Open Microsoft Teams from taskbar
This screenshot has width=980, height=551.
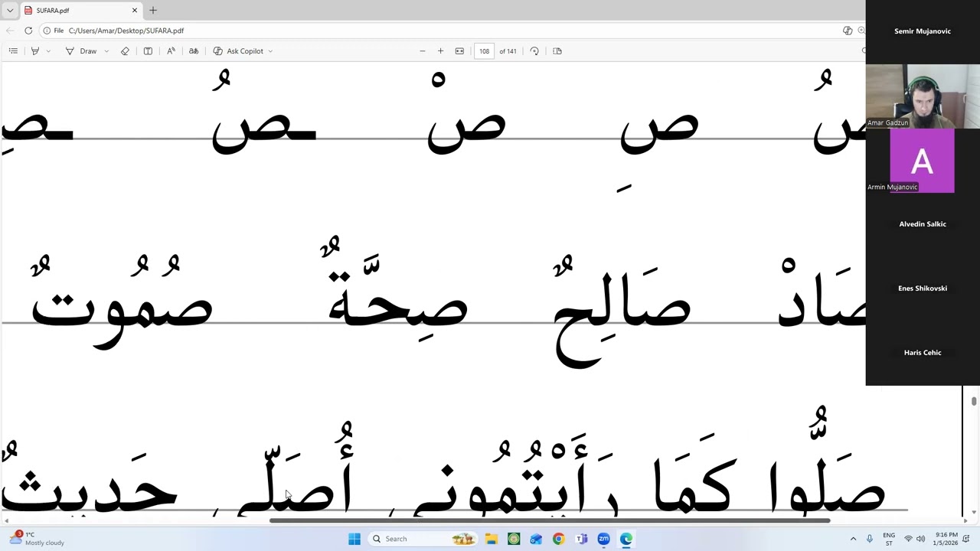(x=581, y=539)
